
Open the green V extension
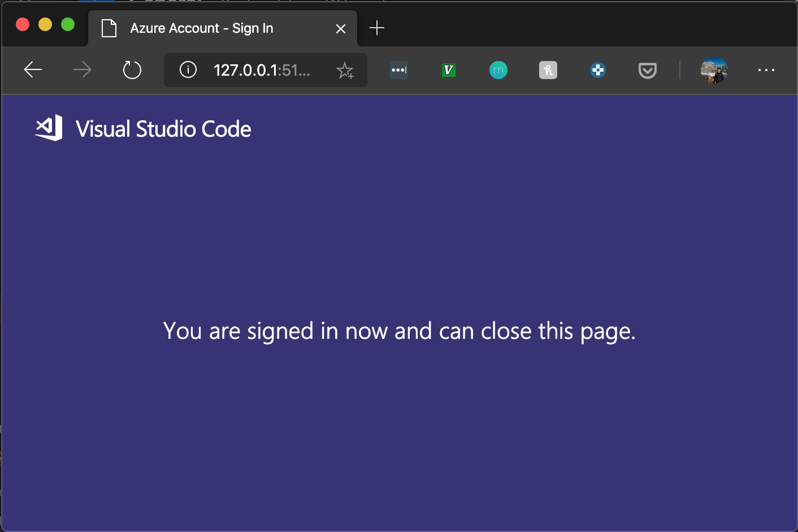(449, 70)
